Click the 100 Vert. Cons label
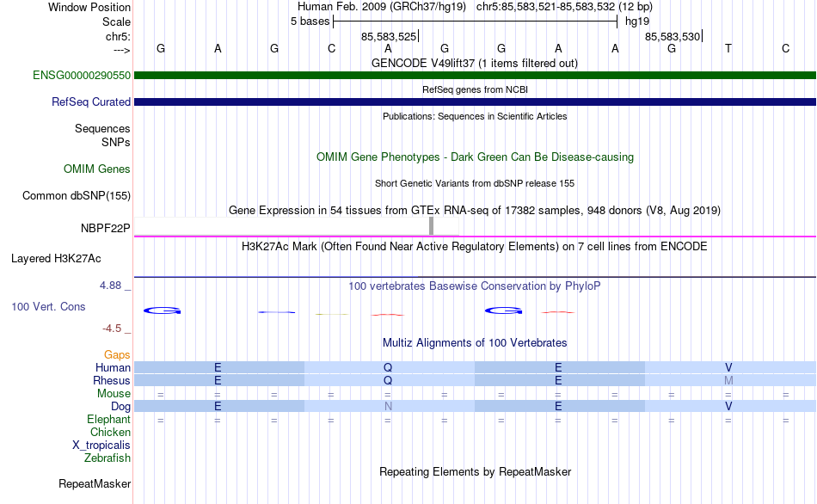 [x=48, y=306]
